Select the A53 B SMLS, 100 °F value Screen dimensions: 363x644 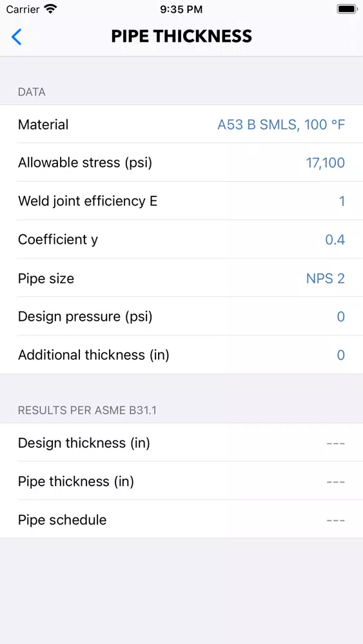[x=281, y=124]
